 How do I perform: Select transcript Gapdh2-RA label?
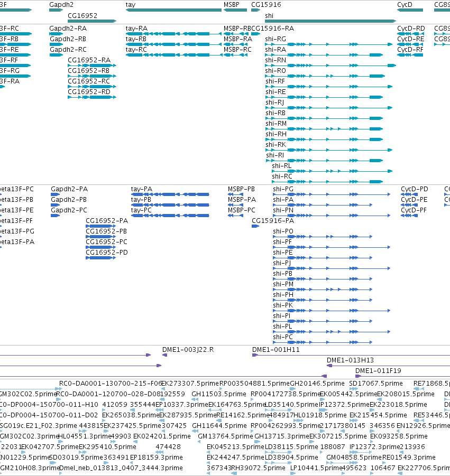tap(68, 28)
